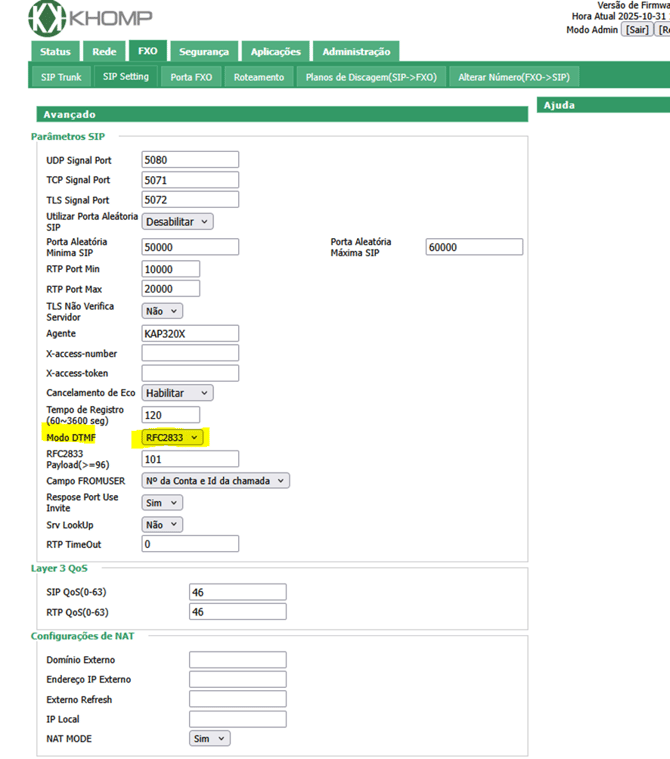The width and height of the screenshot is (670, 759).
Task: Click the UDP Signal Port field
Action: [190, 159]
